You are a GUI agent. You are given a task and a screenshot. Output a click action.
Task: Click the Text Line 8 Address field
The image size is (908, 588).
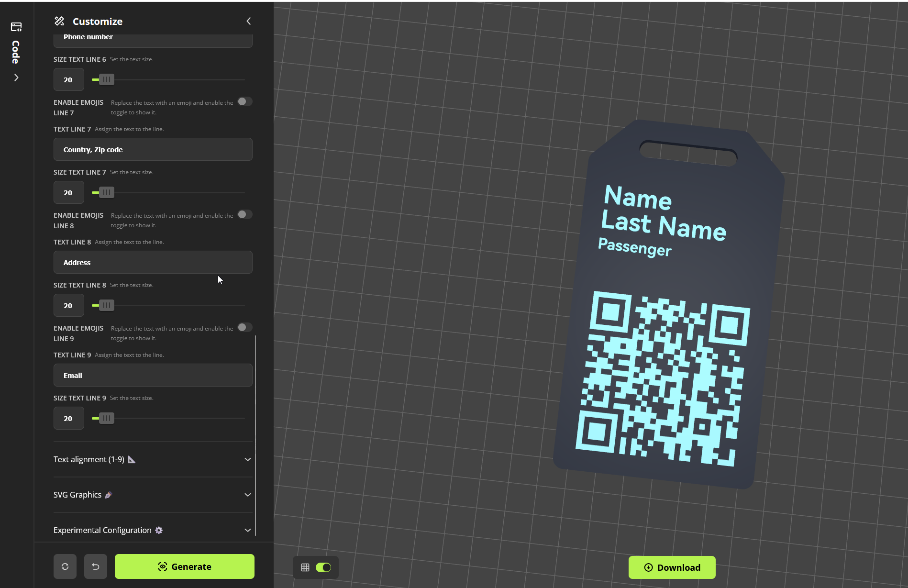(x=153, y=262)
